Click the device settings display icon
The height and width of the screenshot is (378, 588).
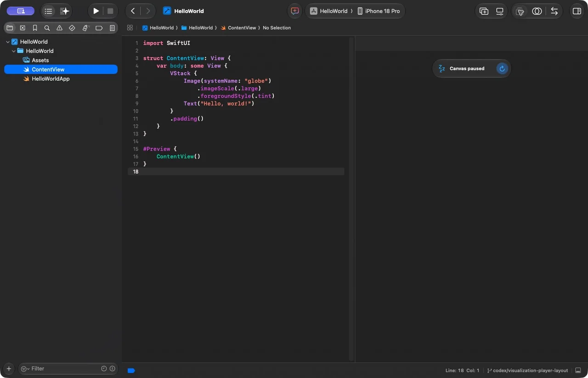[500, 11]
